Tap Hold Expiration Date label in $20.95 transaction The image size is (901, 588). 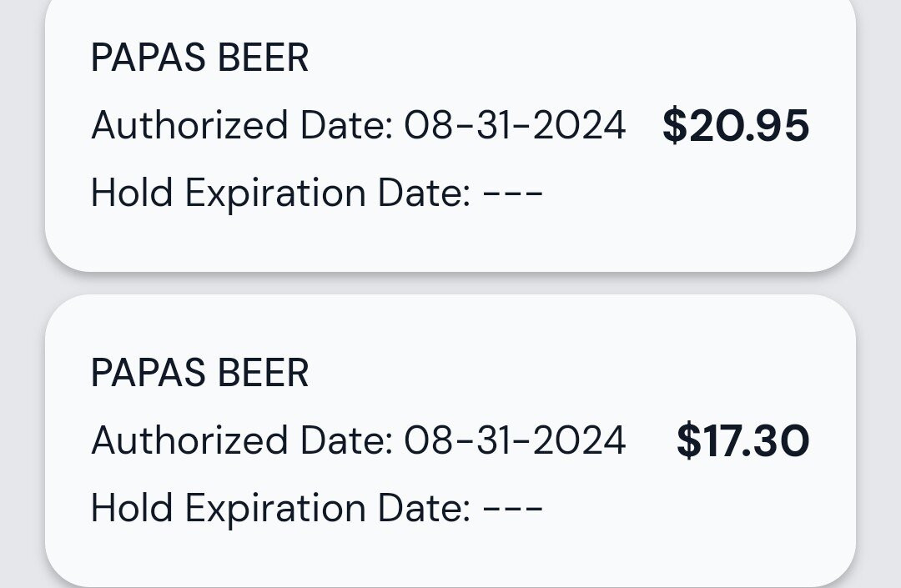click(280, 193)
